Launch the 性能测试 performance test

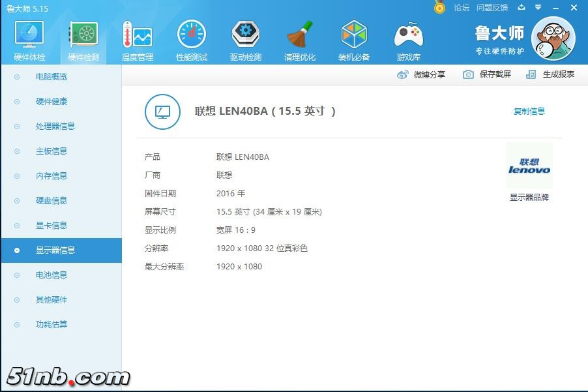(190, 38)
